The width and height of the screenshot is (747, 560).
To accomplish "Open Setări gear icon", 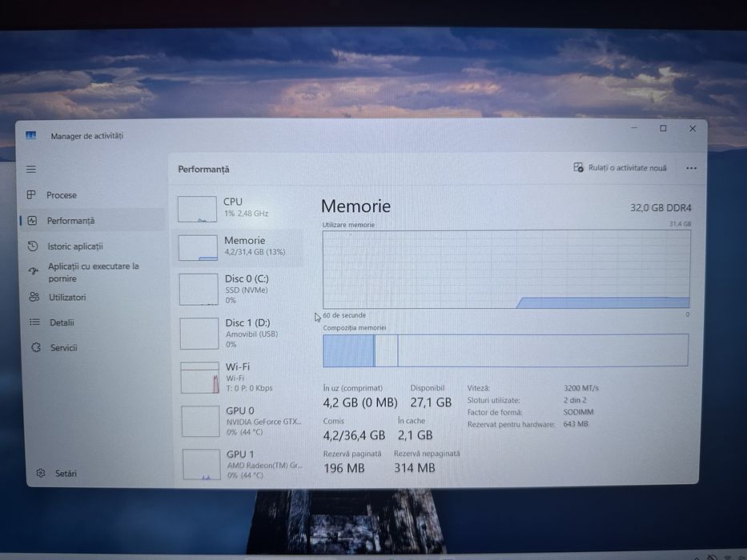I will (x=41, y=473).
